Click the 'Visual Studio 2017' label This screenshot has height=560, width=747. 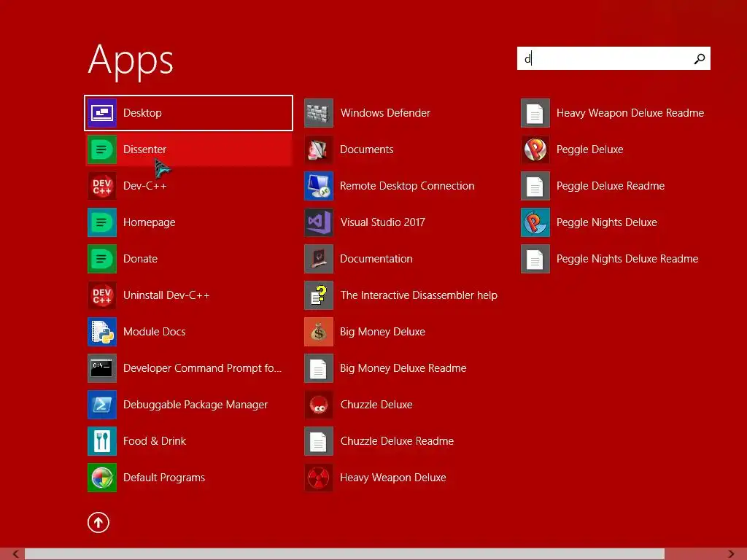pyautogui.click(x=382, y=222)
